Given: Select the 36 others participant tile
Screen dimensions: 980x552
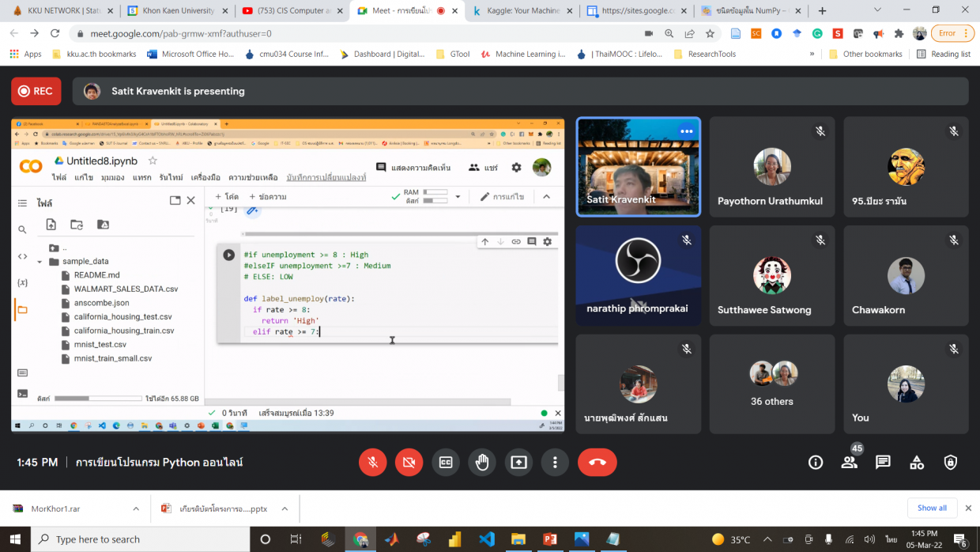Looking at the screenshot, I should point(772,384).
